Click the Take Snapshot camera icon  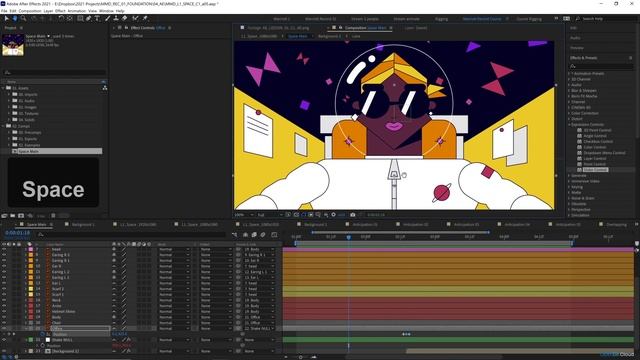353,215
